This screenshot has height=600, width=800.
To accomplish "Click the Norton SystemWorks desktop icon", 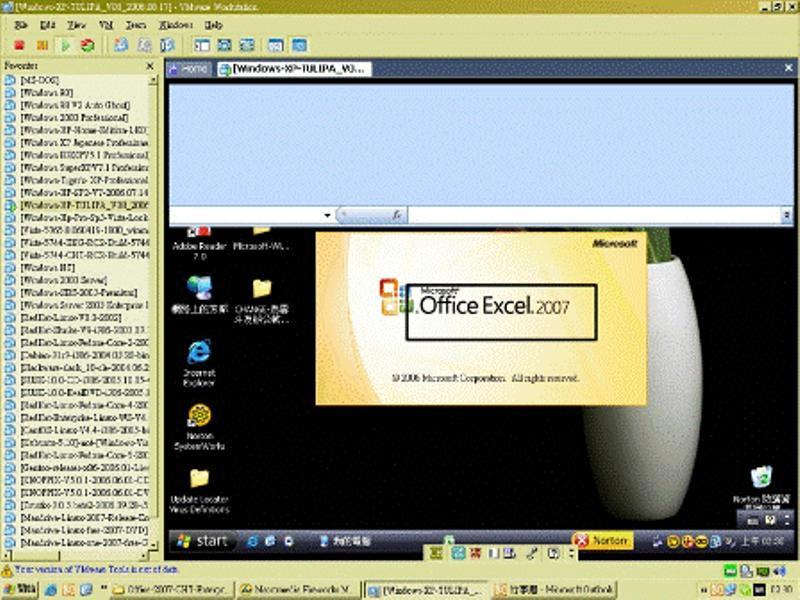I will pyautogui.click(x=199, y=427).
